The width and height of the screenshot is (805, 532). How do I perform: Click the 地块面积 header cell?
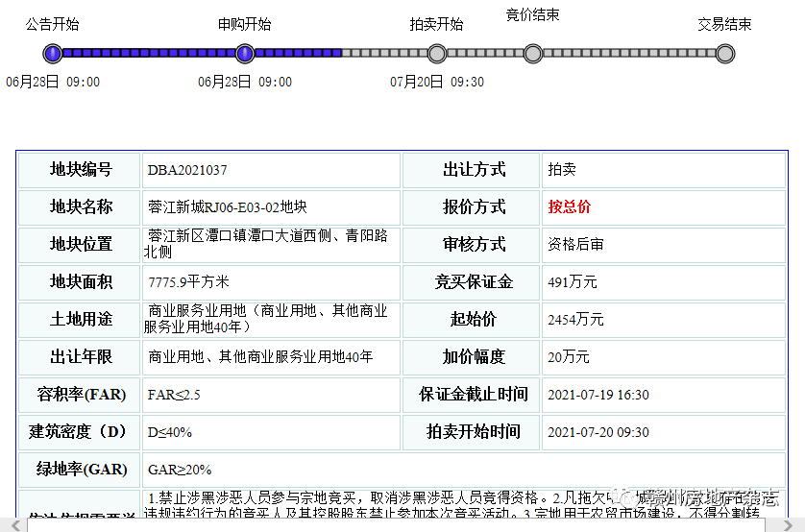(x=79, y=281)
